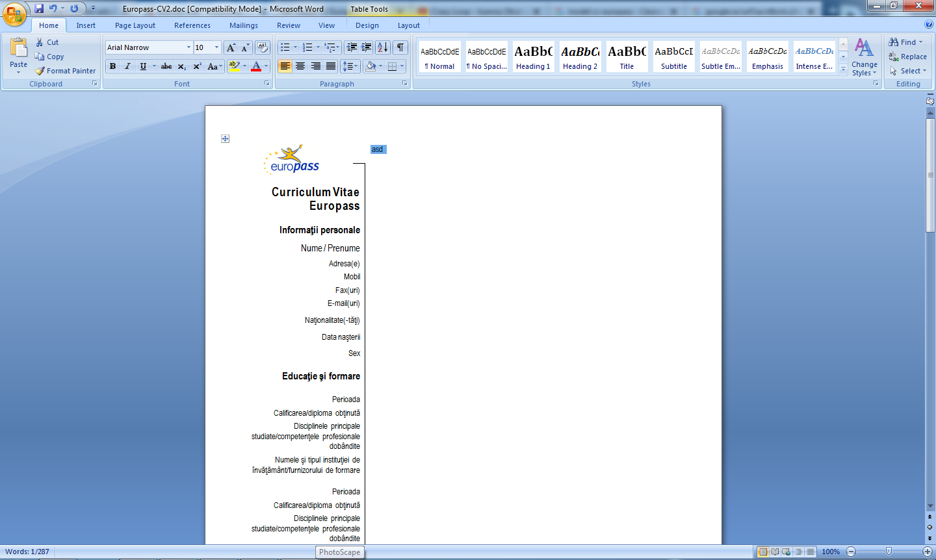Choose the yellow text highlight color
Viewport: 936px width, 560px height.
(235, 66)
